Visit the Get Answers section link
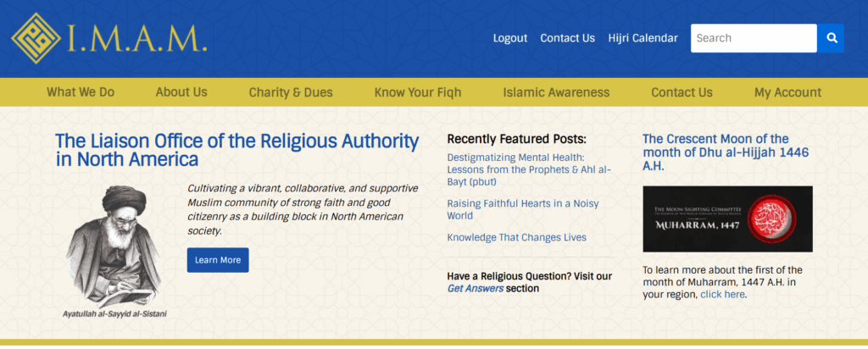The image size is (868, 349). [476, 288]
